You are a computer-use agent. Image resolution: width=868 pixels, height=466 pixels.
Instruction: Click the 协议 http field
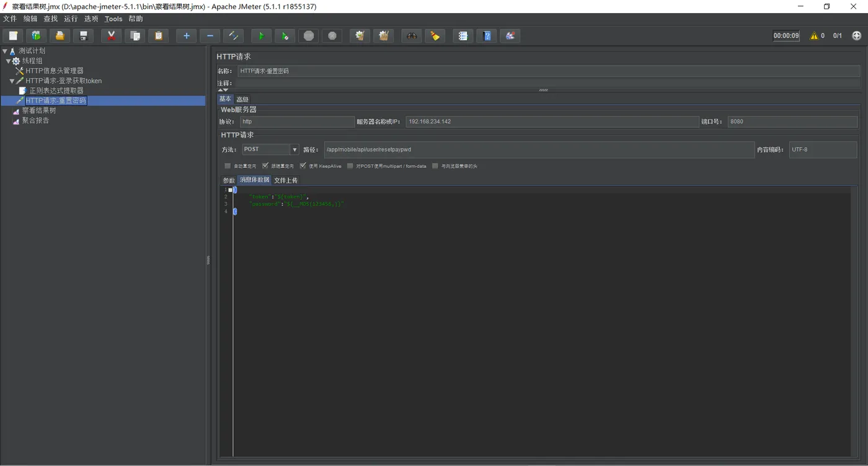297,122
